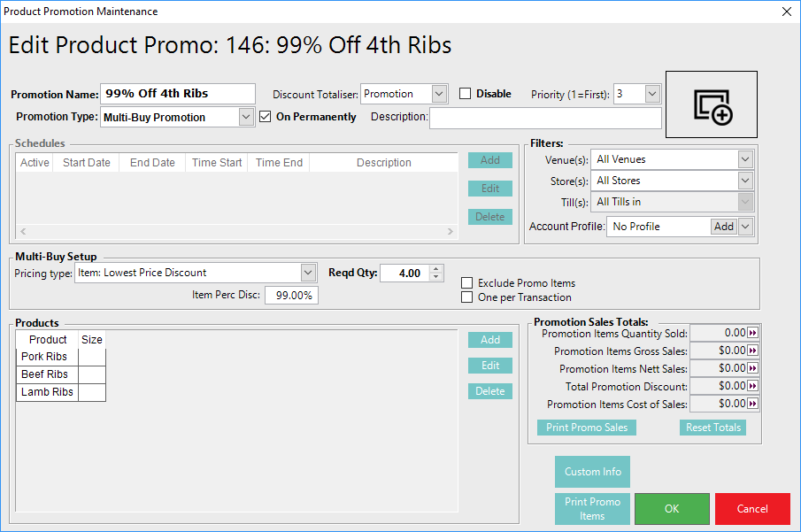Screen dimensions: 801x532
Task: Click the Description text field
Action: click(545, 118)
